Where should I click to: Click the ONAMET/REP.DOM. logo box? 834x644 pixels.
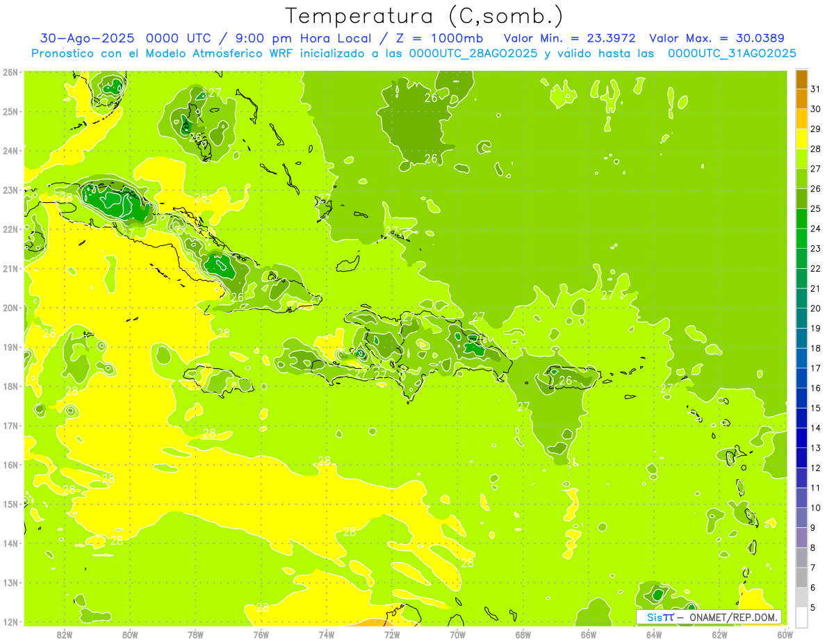click(709, 617)
